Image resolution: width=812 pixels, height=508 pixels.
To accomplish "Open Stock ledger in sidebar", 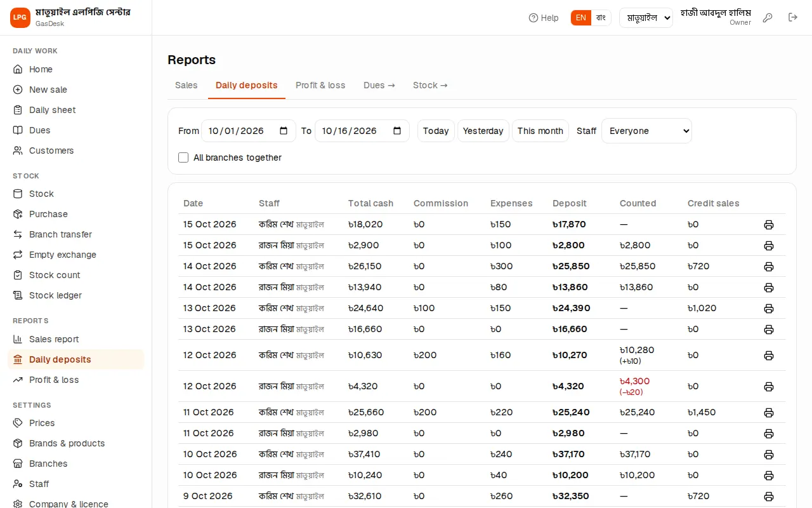I will click(x=76, y=295).
